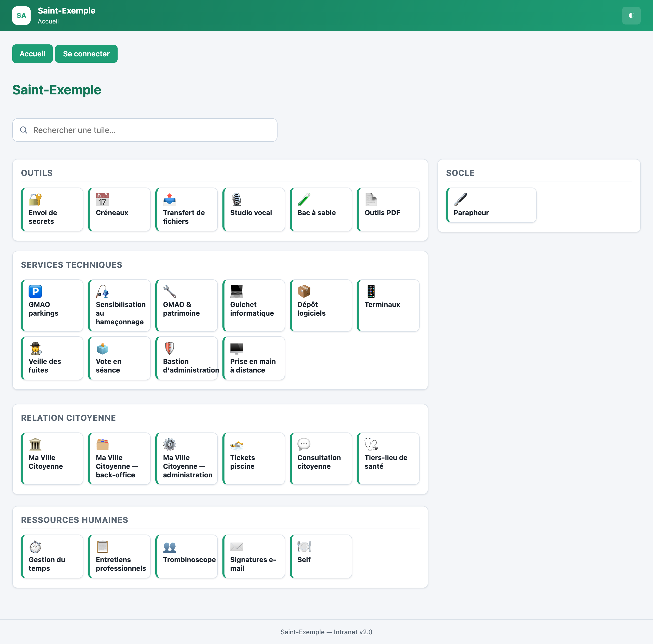Click the Se connecter button

[x=86, y=54]
